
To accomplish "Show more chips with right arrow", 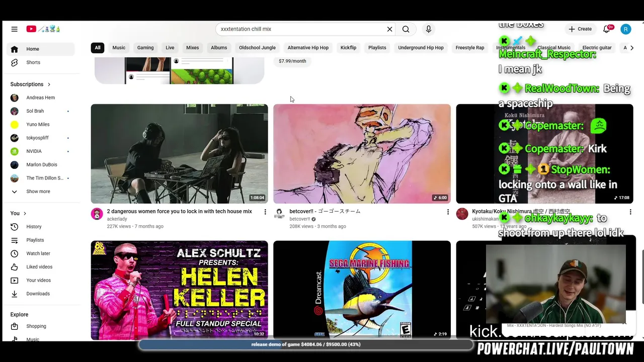I will click(x=632, y=48).
